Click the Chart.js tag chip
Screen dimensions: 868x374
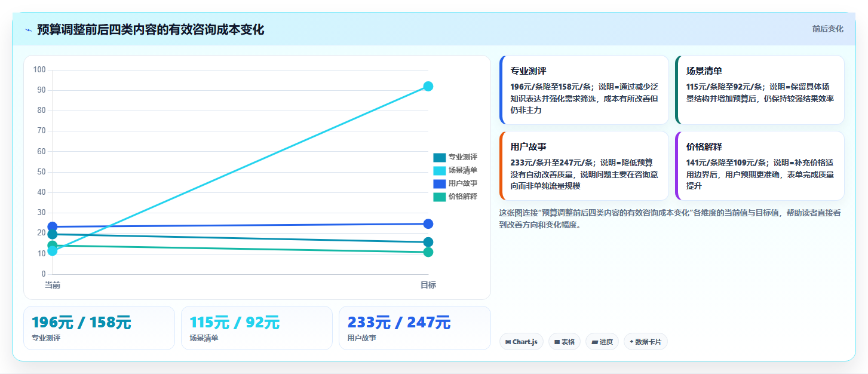tap(521, 342)
